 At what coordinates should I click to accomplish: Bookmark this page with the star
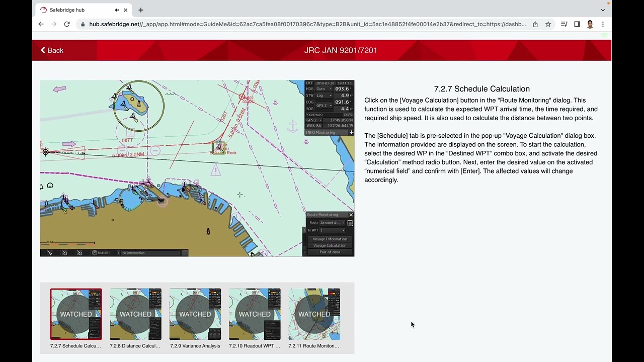tap(548, 24)
